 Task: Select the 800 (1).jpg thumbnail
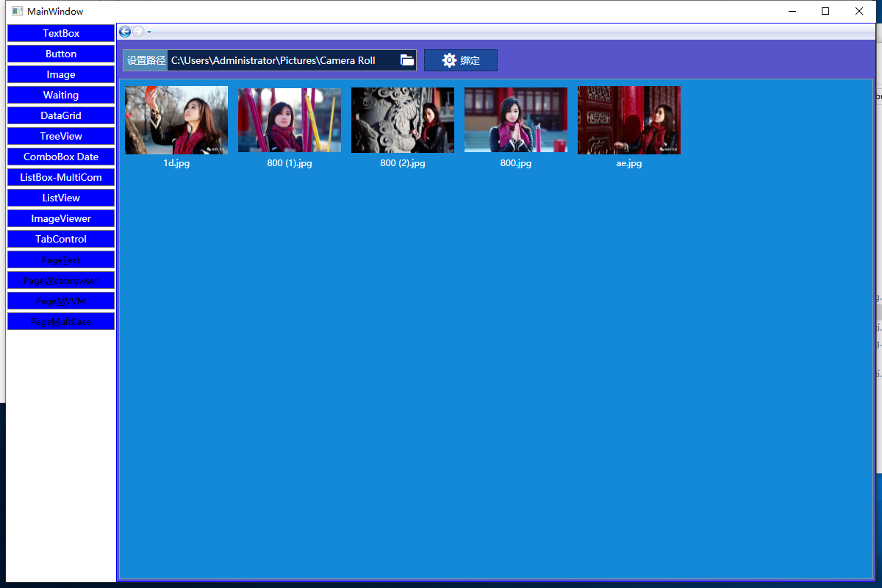pyautogui.click(x=290, y=120)
